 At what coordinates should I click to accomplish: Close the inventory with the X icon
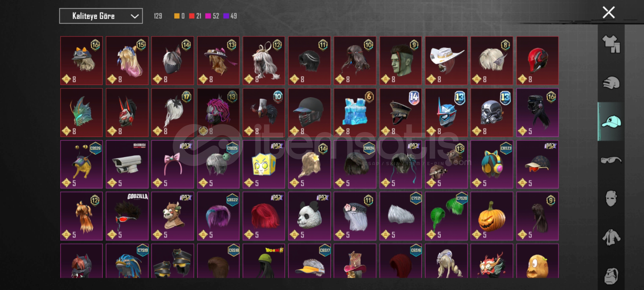[x=609, y=13]
